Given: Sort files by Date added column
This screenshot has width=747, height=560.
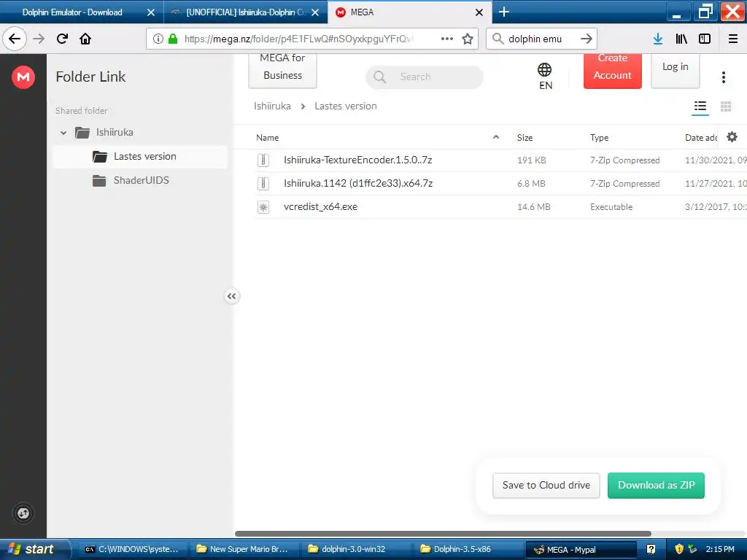Looking at the screenshot, I should click(701, 138).
